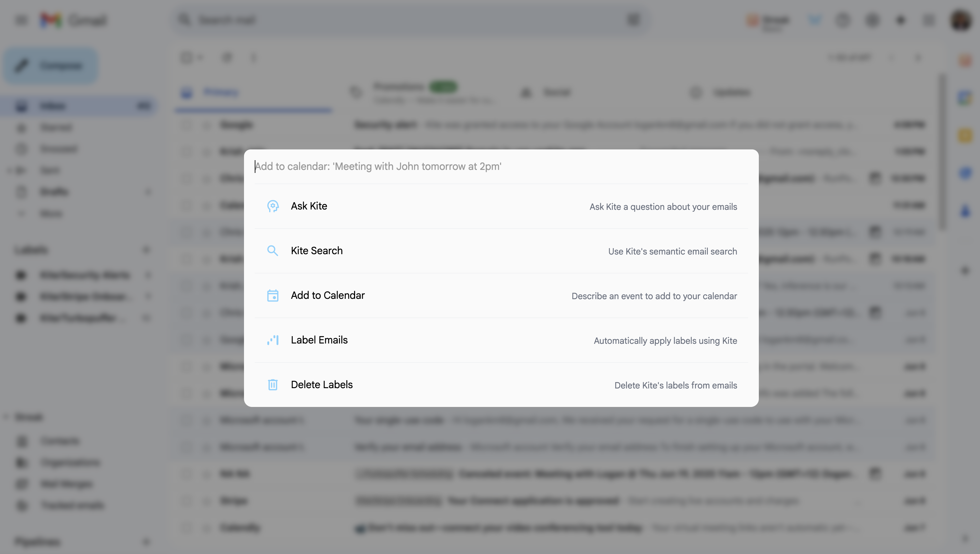This screenshot has height=554, width=980.
Task: Open search options filter icon
Action: 633,20
